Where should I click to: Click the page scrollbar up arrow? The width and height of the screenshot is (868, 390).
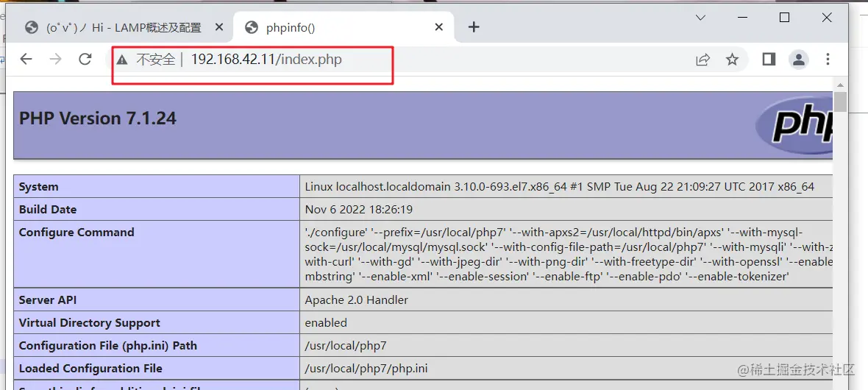pos(840,85)
